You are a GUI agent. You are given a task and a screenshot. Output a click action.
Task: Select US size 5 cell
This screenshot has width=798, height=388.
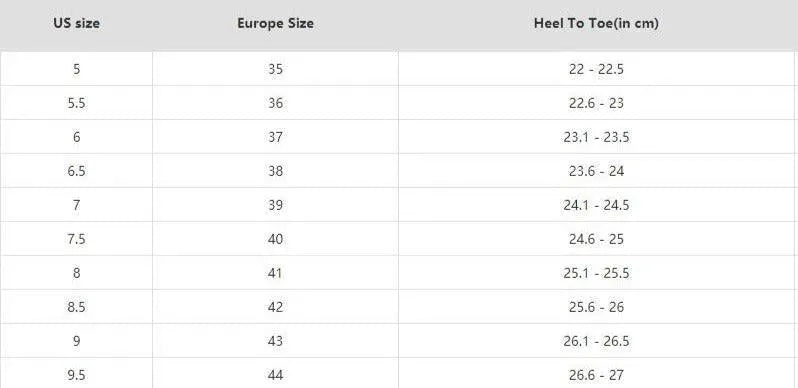tap(76, 69)
